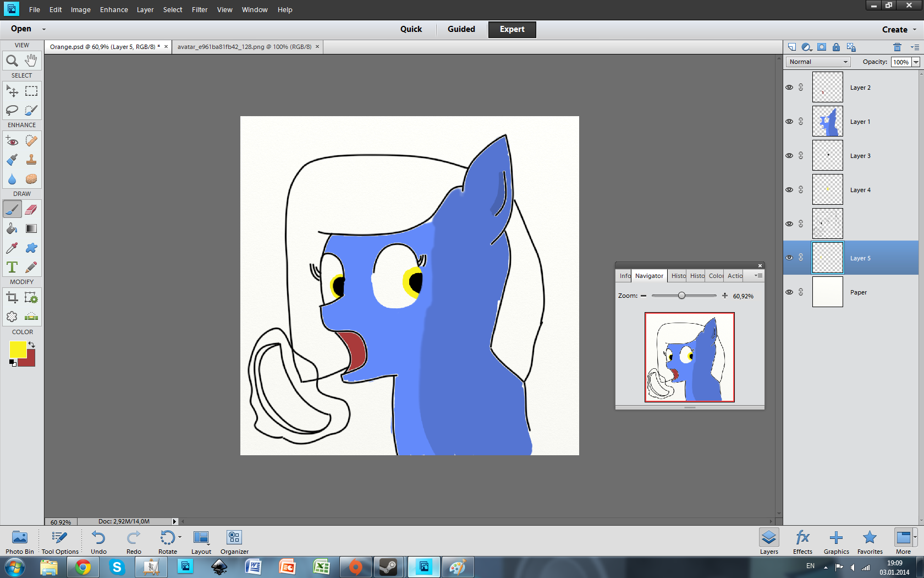Select the Zoom tool
The image size is (924, 578).
click(12, 60)
